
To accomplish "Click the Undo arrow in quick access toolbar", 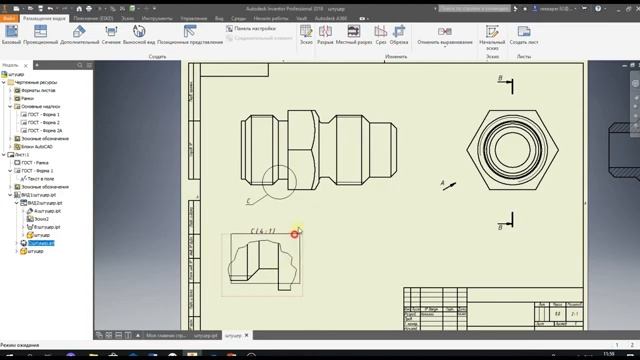I will pyautogui.click(x=50, y=9).
